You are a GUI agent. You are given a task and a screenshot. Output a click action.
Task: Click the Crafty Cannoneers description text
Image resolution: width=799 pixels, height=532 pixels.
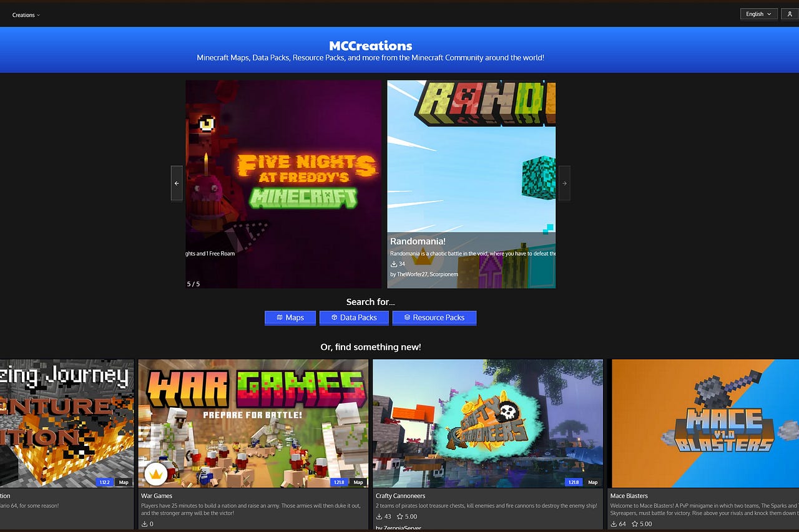(x=486, y=506)
